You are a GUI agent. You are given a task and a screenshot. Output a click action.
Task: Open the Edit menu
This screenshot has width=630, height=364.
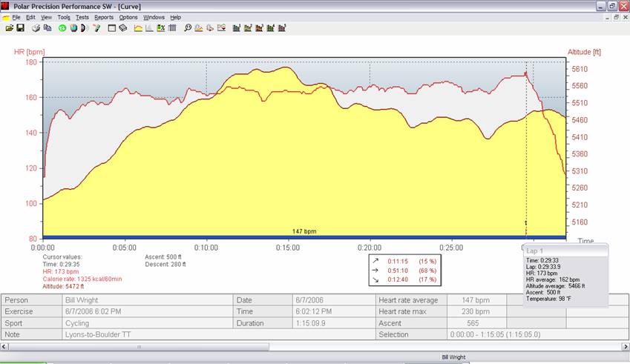click(30, 18)
